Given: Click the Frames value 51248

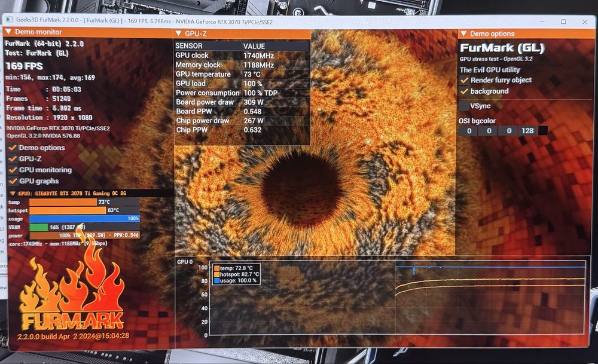Looking at the screenshot, I should coord(62,99).
